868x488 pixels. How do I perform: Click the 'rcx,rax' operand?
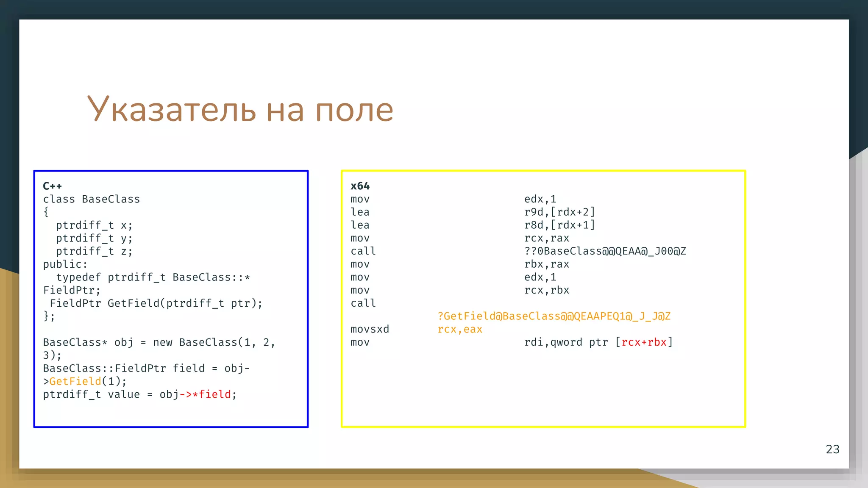[x=547, y=238]
